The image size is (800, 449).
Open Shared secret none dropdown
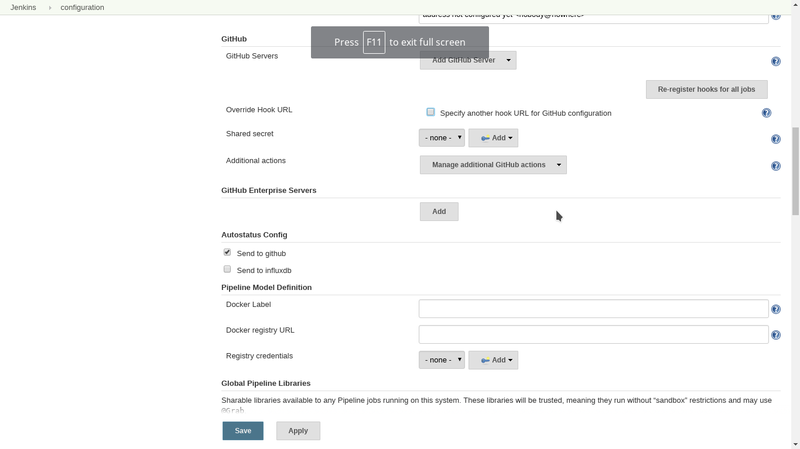442,138
